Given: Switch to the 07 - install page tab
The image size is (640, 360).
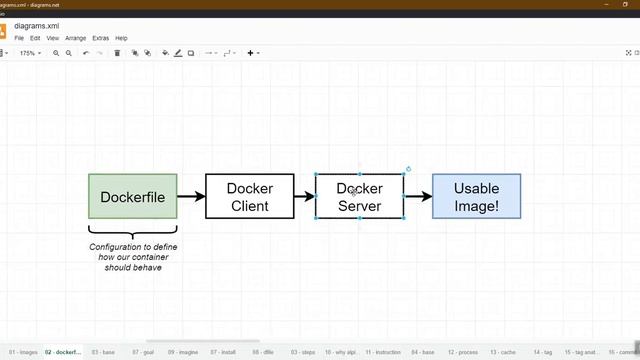Looking at the screenshot, I should click(223, 352).
